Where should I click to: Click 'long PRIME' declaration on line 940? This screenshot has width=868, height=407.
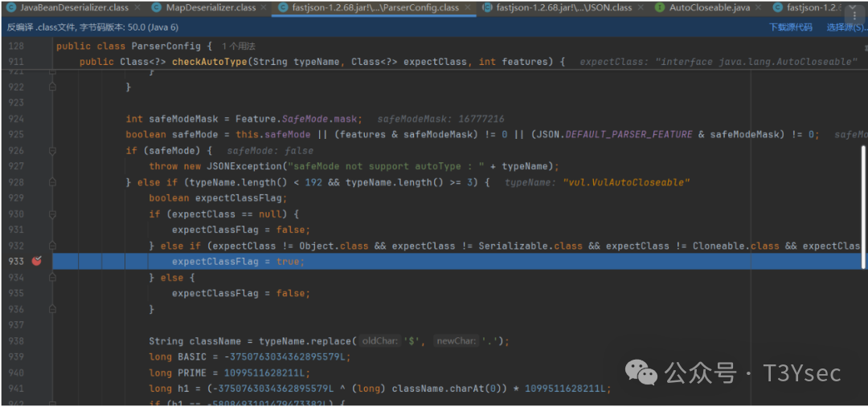(x=178, y=372)
